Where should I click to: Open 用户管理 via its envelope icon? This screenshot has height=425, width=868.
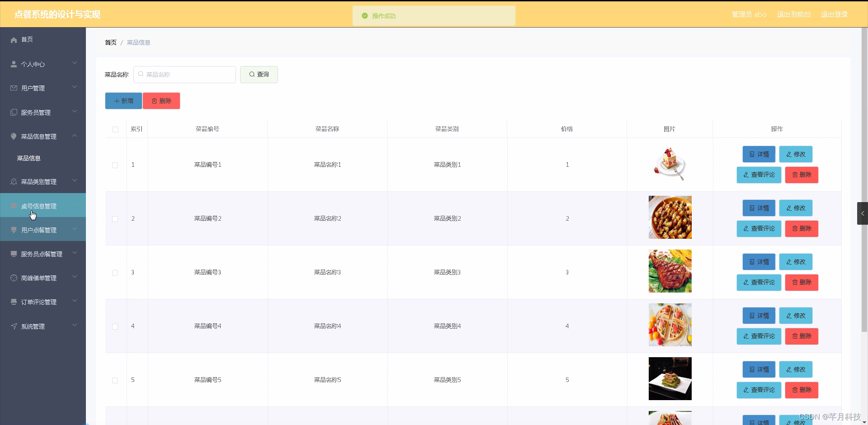point(14,88)
